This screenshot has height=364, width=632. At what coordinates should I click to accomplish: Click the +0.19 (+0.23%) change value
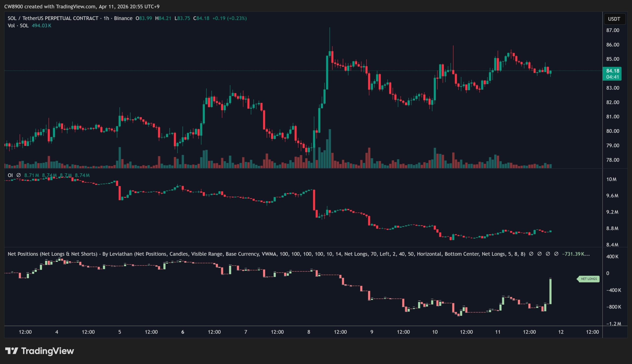coord(229,18)
